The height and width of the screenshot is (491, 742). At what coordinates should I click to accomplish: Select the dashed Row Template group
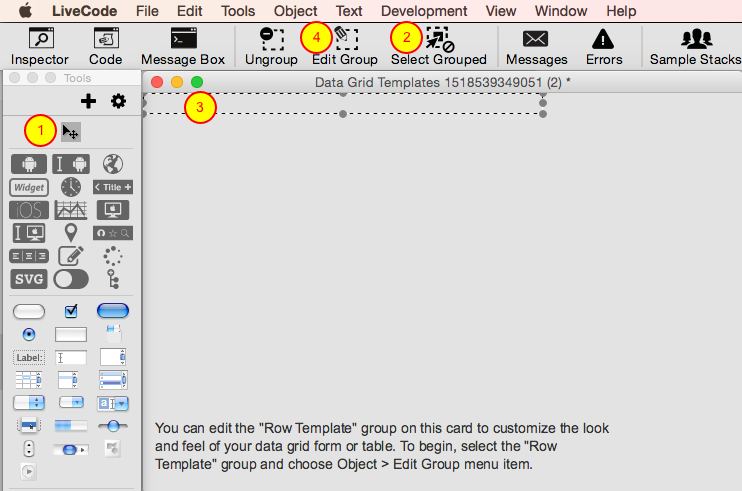tap(344, 104)
